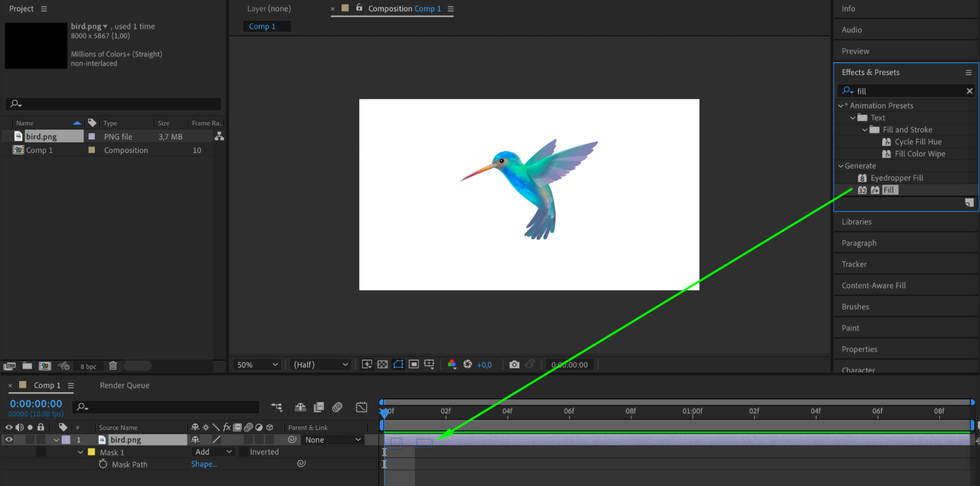The width and height of the screenshot is (980, 486).
Task: Toggle shy switch on bird.png layer
Action: click(195, 439)
